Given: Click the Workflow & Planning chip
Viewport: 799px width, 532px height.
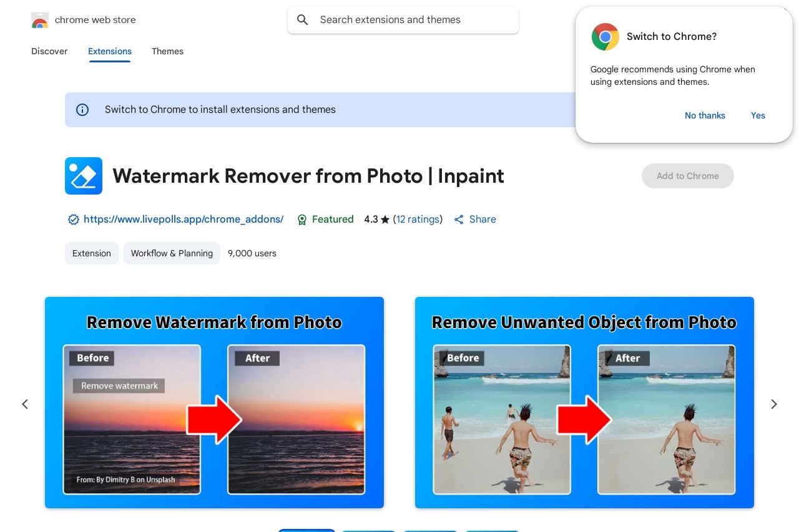Looking at the screenshot, I should coord(172,253).
